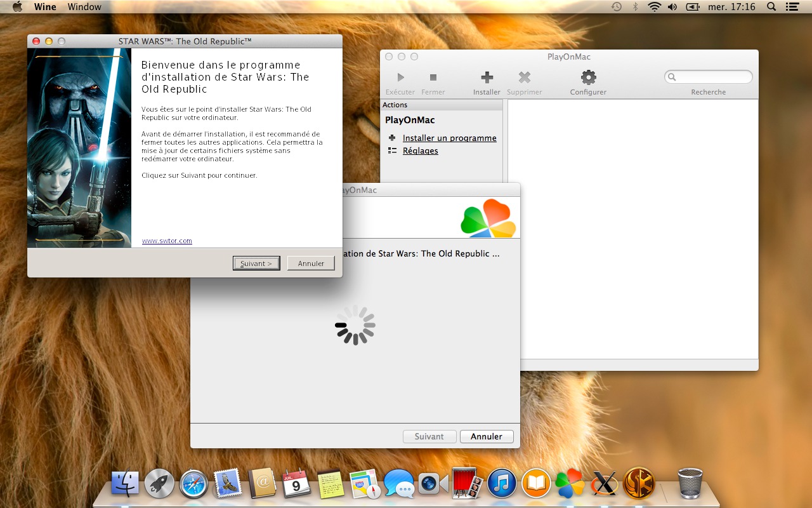Click the Bienvenue installer heading text
The height and width of the screenshot is (508, 812).
click(x=225, y=77)
